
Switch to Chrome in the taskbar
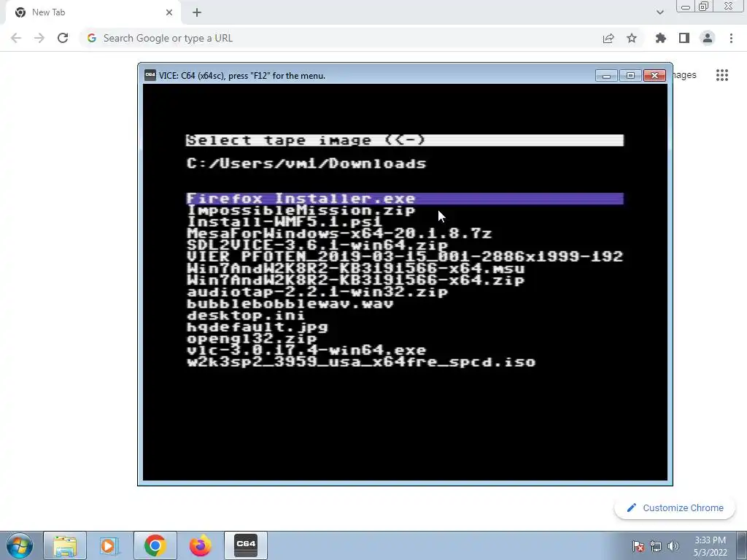[155, 545]
